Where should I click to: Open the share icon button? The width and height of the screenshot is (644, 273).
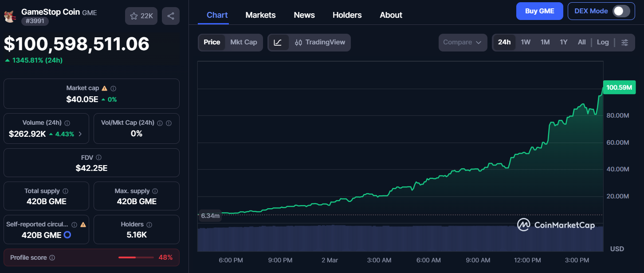point(171,16)
